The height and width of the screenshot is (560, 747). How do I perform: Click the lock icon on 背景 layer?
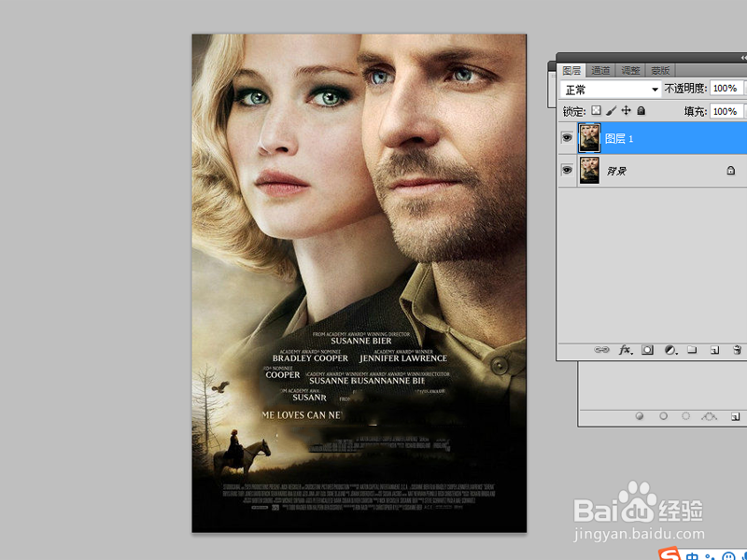pos(730,170)
